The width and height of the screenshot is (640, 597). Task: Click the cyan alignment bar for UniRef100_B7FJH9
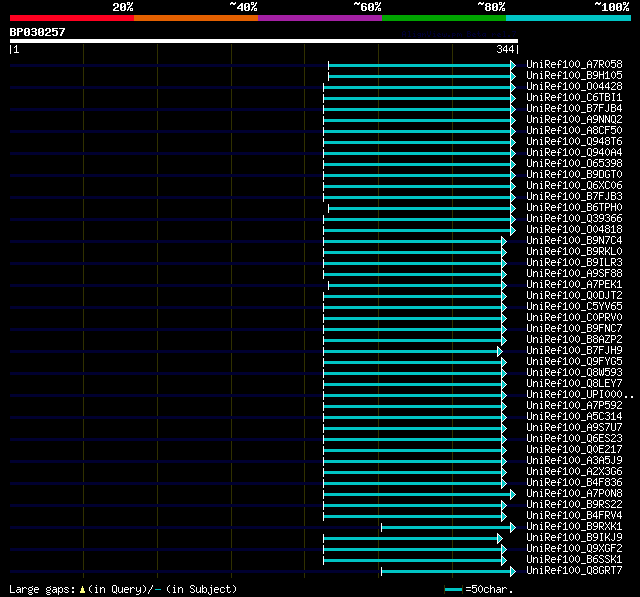click(x=413, y=351)
